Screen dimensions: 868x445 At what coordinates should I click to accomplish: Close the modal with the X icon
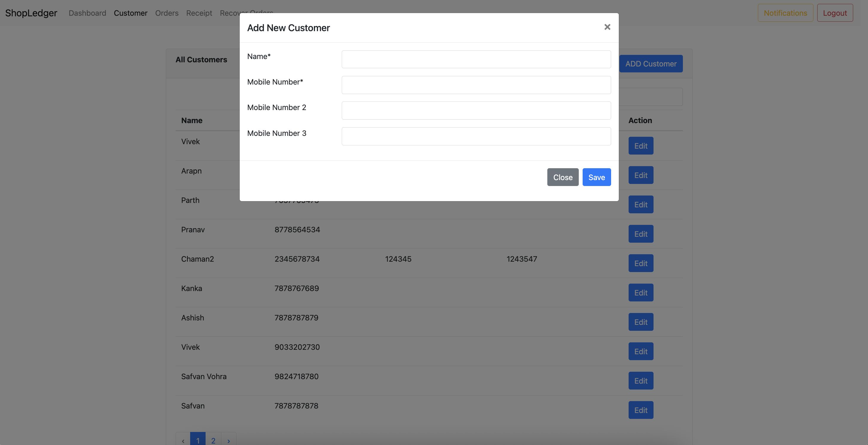(607, 27)
